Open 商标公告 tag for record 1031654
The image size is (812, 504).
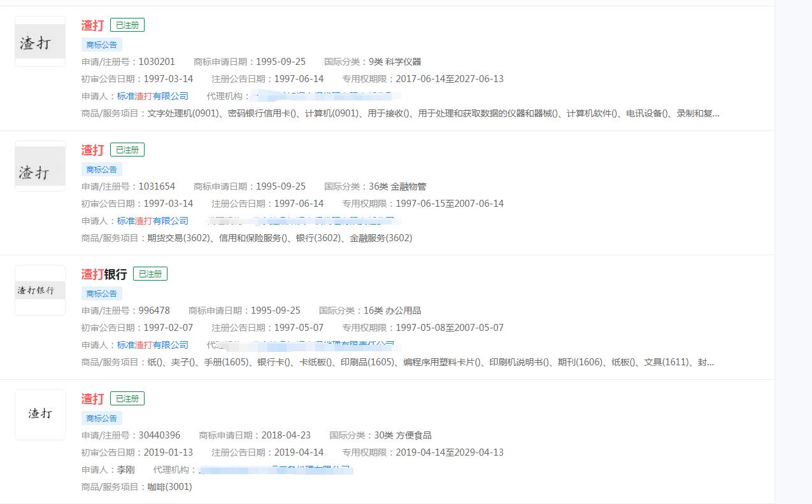(x=102, y=169)
